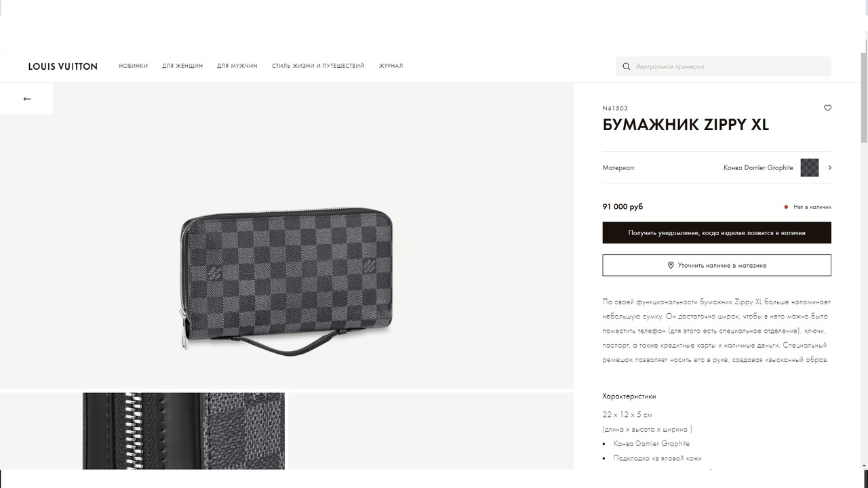Focus the Виртуальная примерка search field
Screen dimensions: 868x488
724,66
